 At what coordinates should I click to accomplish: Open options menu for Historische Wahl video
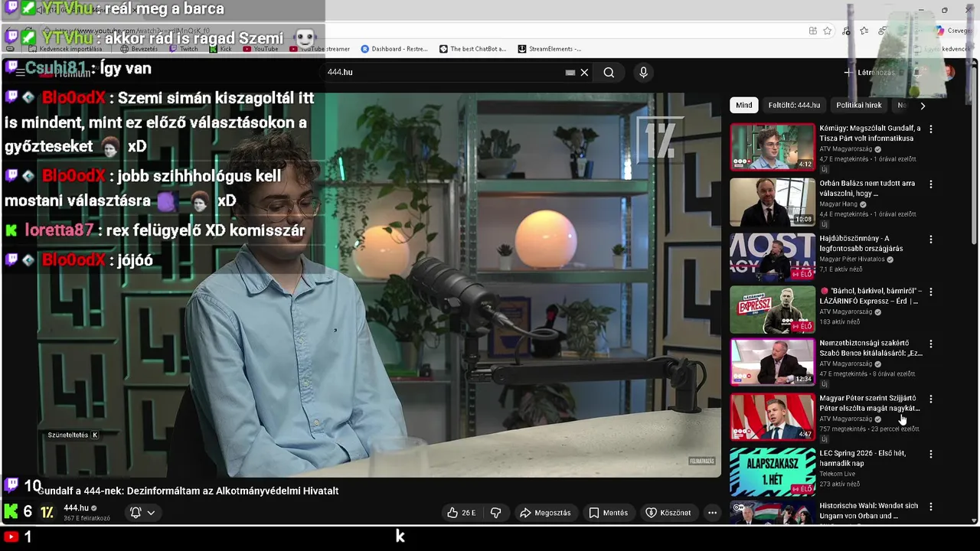coord(931,507)
